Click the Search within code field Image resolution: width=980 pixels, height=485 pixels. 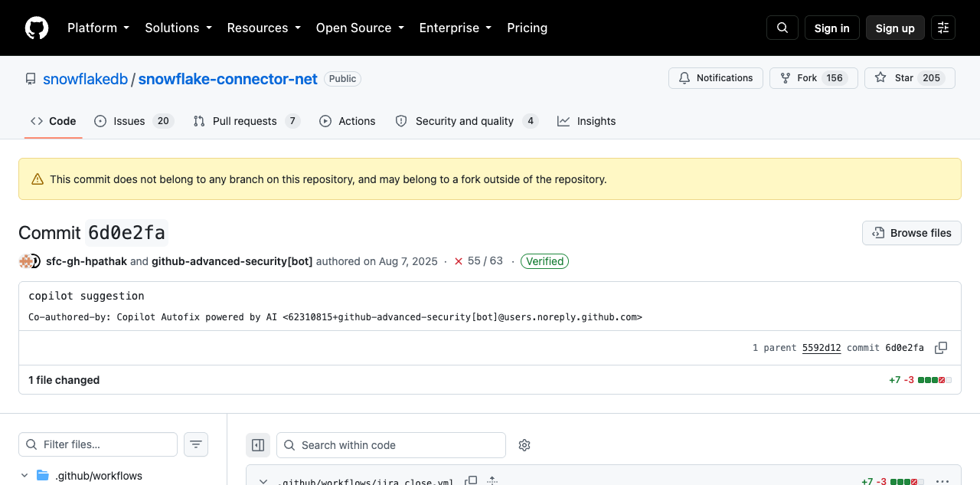pos(391,445)
